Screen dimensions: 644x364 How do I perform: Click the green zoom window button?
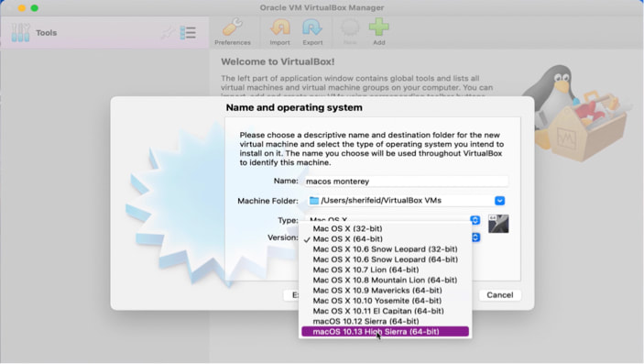click(x=35, y=8)
